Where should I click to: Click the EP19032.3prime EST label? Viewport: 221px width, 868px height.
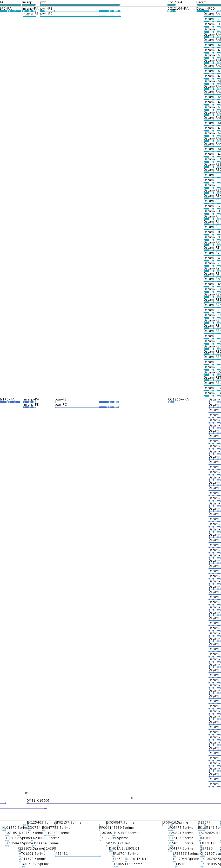coord(57,833)
